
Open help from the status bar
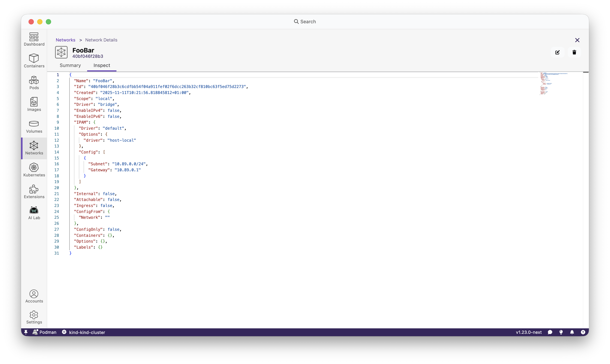point(583,332)
